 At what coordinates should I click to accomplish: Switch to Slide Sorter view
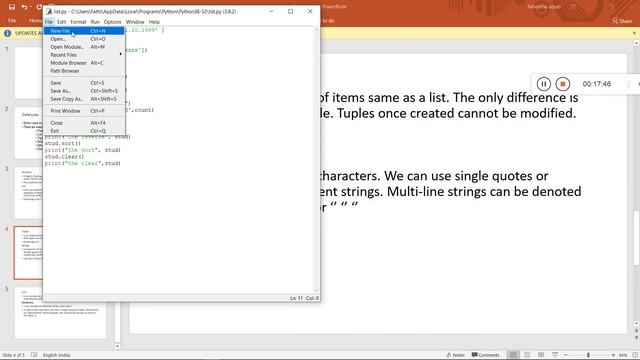click(527, 355)
